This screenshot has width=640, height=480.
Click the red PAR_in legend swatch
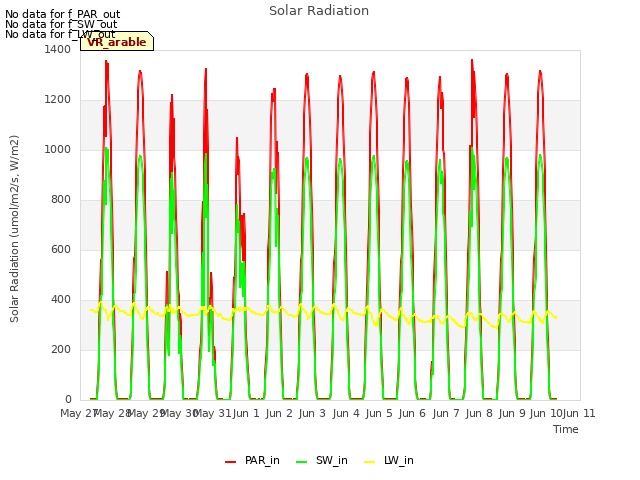click(x=231, y=461)
